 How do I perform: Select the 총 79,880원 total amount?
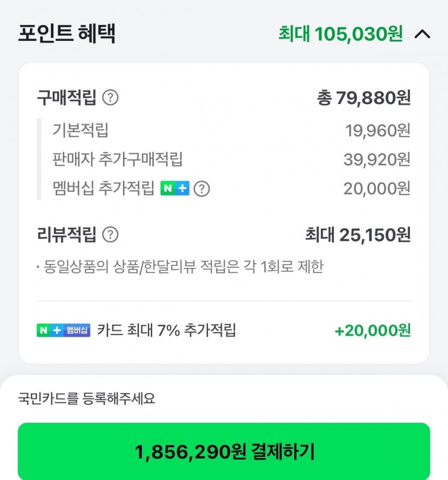(x=363, y=98)
